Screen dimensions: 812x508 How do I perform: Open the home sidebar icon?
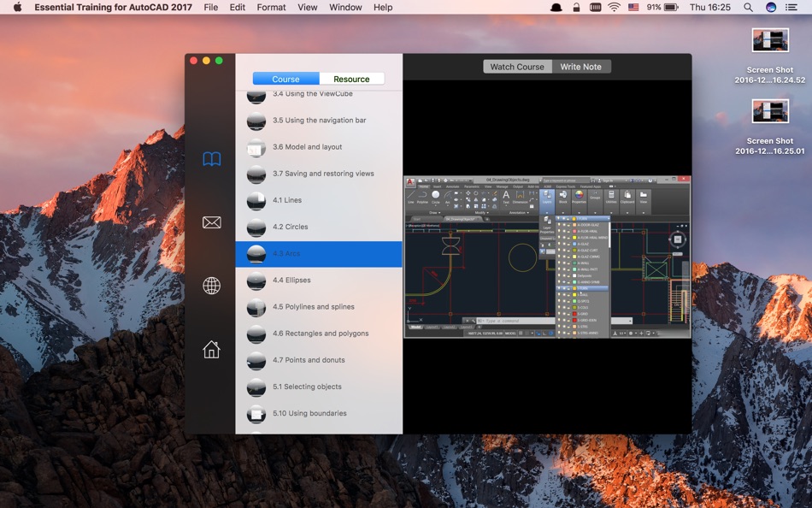click(x=211, y=350)
